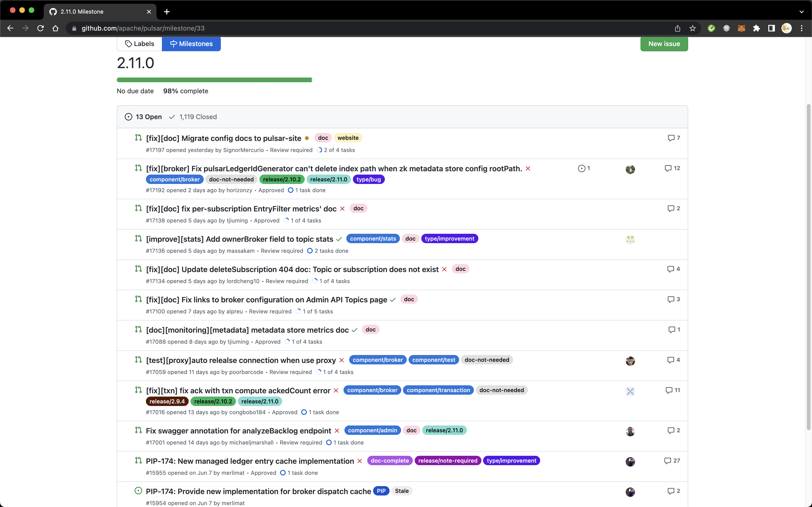Open PR Update deleteSubscription 404 doc
The width and height of the screenshot is (812, 507).
tap(292, 269)
